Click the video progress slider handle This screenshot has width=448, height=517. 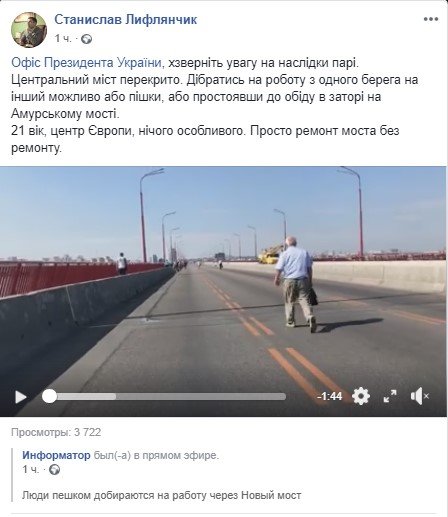tap(49, 396)
